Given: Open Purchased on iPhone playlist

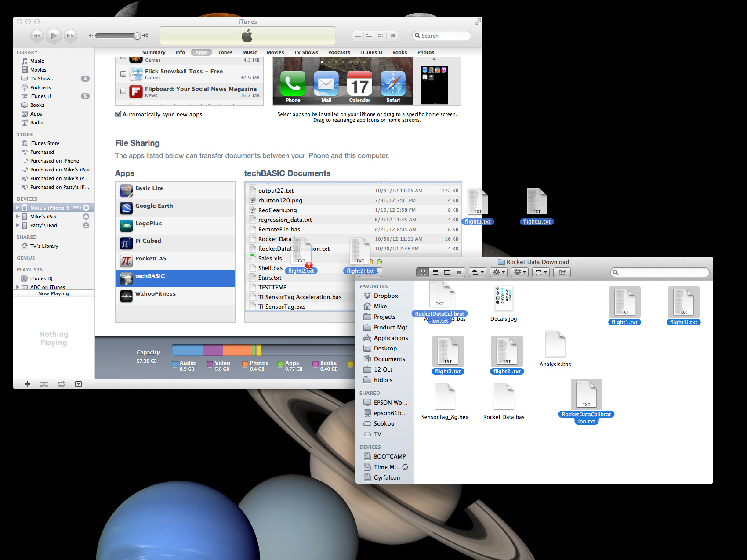Looking at the screenshot, I should [54, 161].
